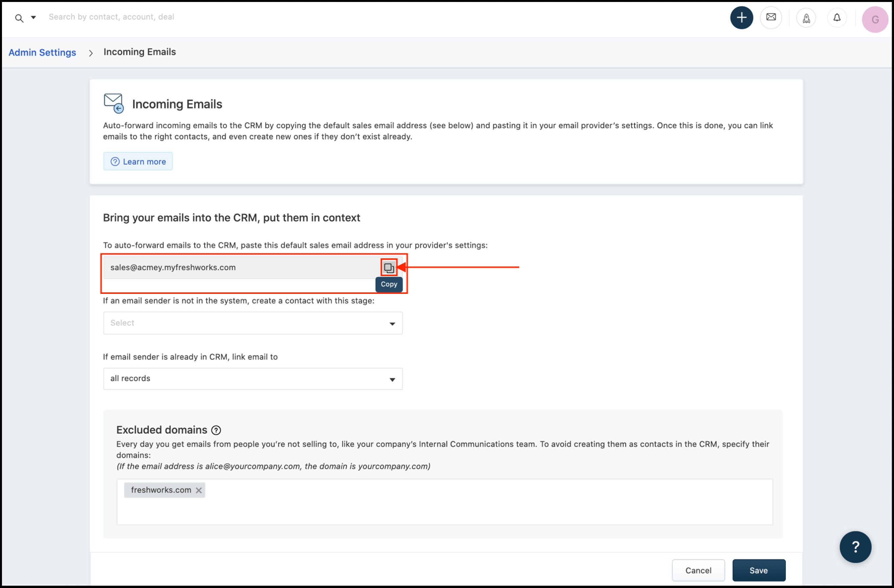
Task: Expand the search filter dropdown arrow
Action: click(34, 17)
